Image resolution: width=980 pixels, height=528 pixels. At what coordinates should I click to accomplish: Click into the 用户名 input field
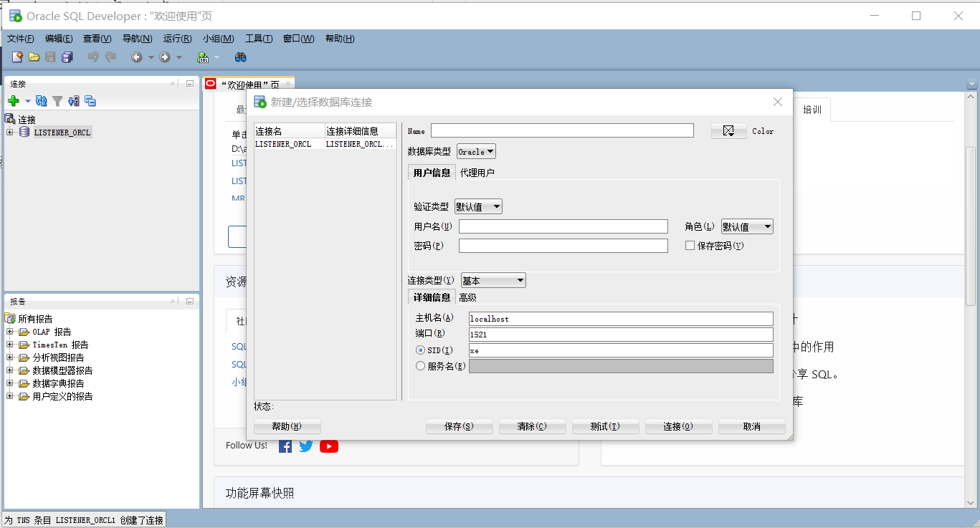tap(563, 226)
